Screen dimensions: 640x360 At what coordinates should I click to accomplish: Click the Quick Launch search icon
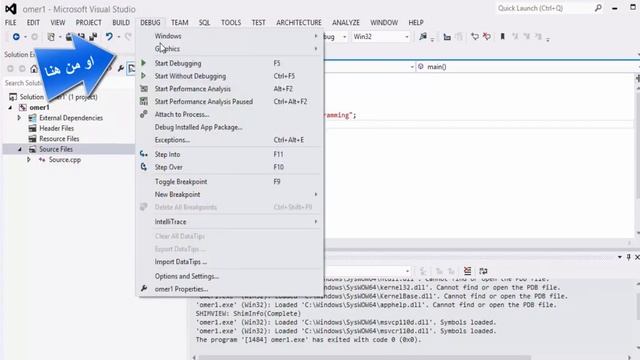coord(598,8)
